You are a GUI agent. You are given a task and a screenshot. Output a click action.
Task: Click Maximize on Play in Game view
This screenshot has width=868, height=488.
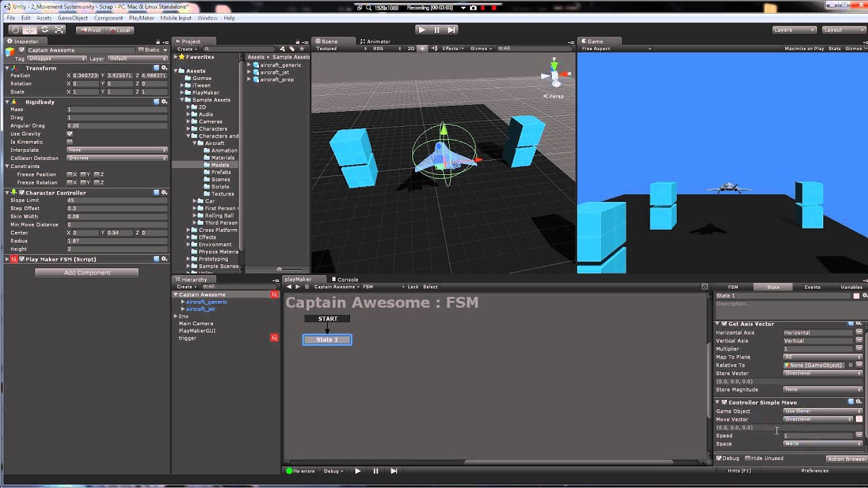tap(804, 49)
